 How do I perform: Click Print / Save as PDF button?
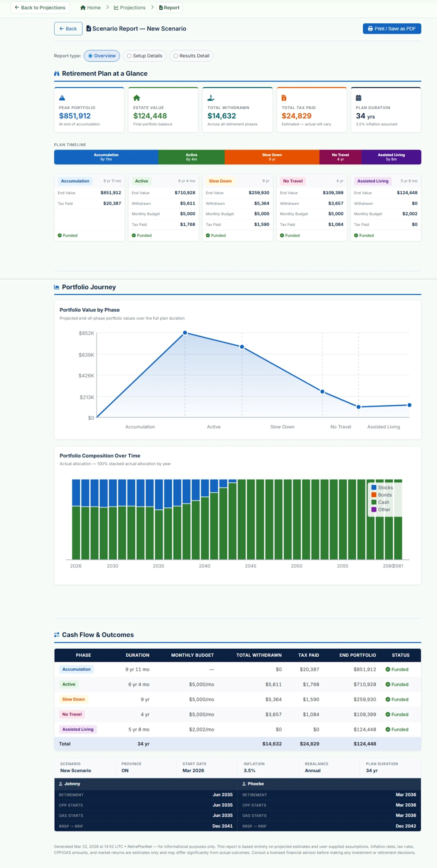click(x=392, y=29)
